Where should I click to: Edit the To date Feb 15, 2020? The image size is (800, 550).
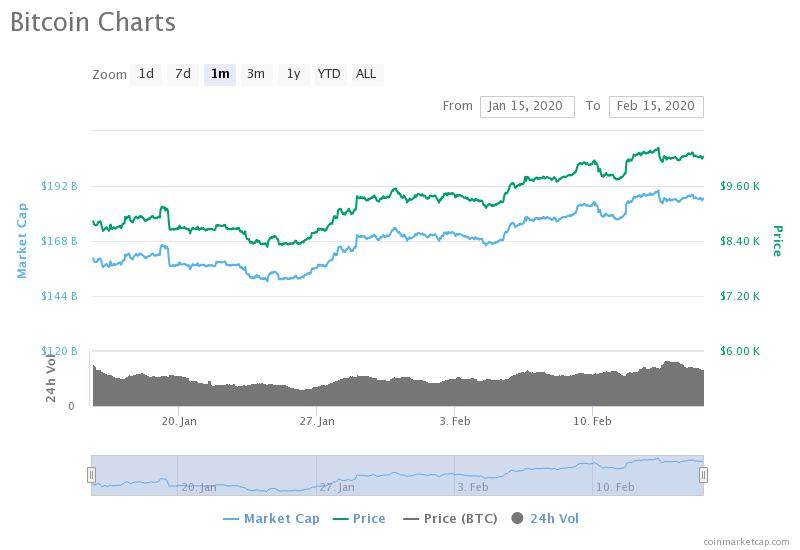656,107
